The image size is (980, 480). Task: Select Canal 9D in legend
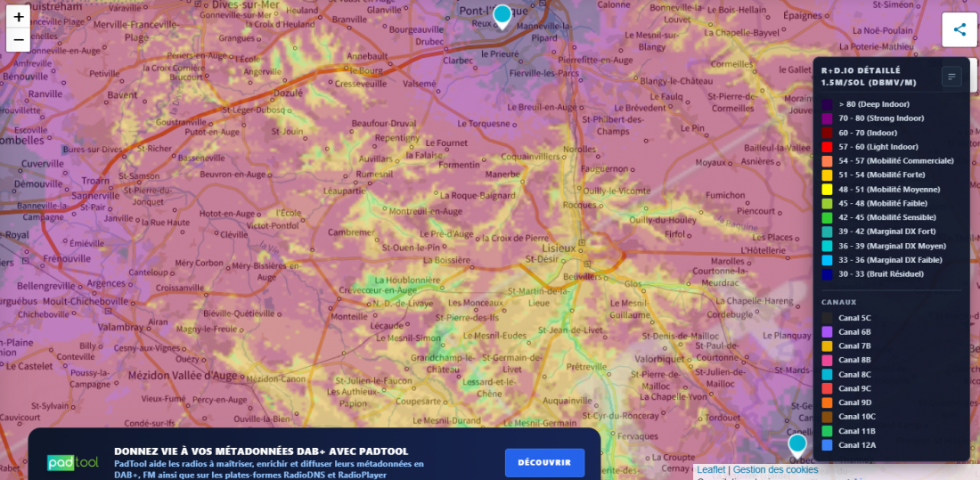pyautogui.click(x=847, y=403)
